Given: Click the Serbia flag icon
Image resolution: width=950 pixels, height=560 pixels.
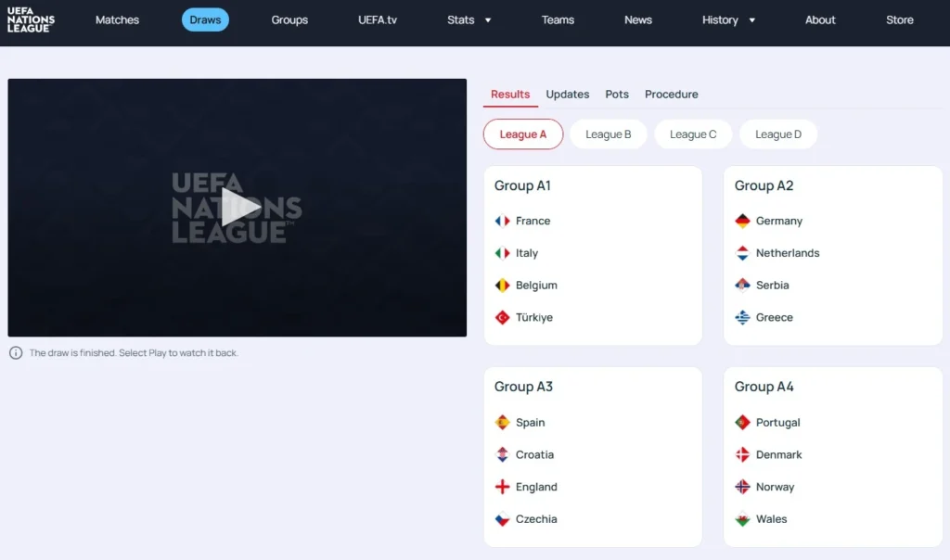Looking at the screenshot, I should point(742,286).
